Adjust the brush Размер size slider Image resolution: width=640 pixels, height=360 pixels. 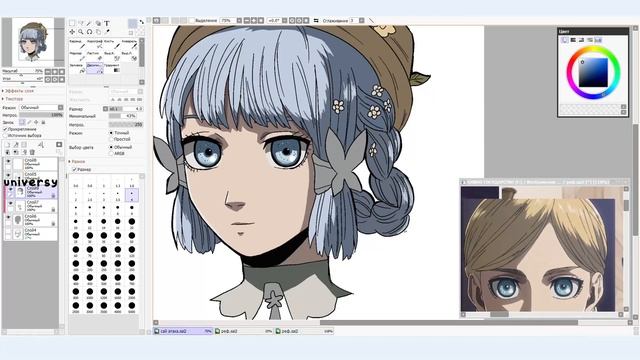[126, 109]
